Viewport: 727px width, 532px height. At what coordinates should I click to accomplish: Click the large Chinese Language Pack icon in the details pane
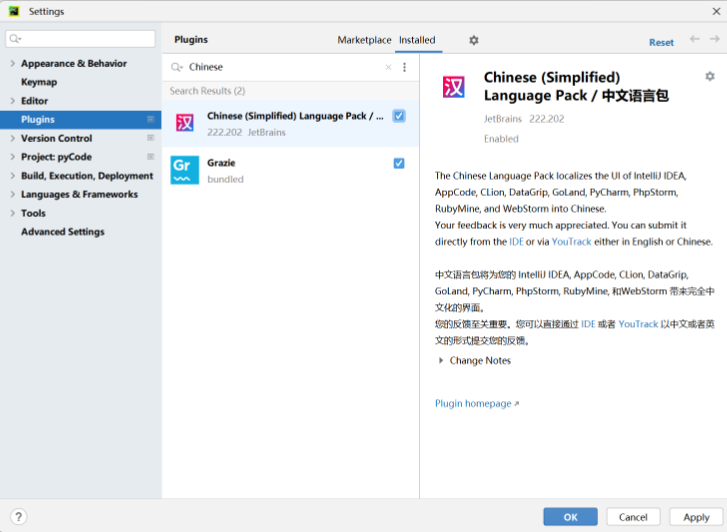(x=453, y=87)
